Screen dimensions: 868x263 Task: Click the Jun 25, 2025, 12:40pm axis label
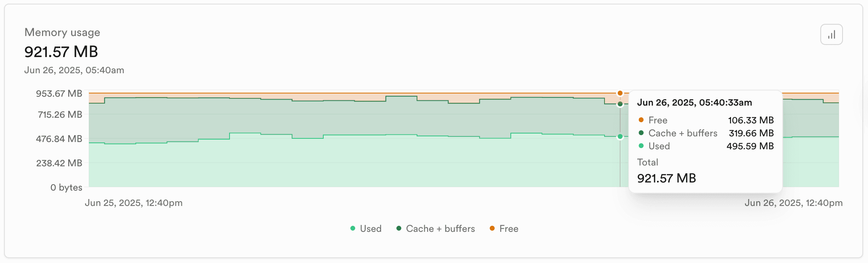(134, 203)
